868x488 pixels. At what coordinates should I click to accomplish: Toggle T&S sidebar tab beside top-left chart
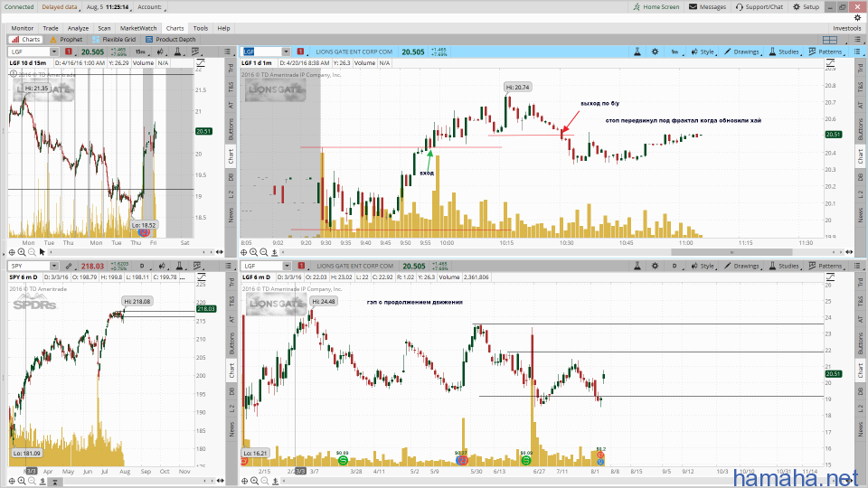231,87
